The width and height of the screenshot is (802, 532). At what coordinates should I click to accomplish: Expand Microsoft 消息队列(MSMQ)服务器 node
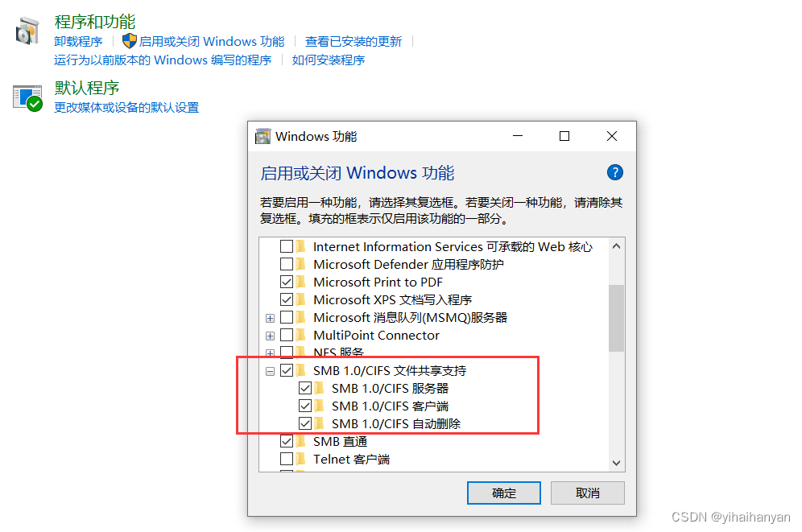click(x=270, y=319)
